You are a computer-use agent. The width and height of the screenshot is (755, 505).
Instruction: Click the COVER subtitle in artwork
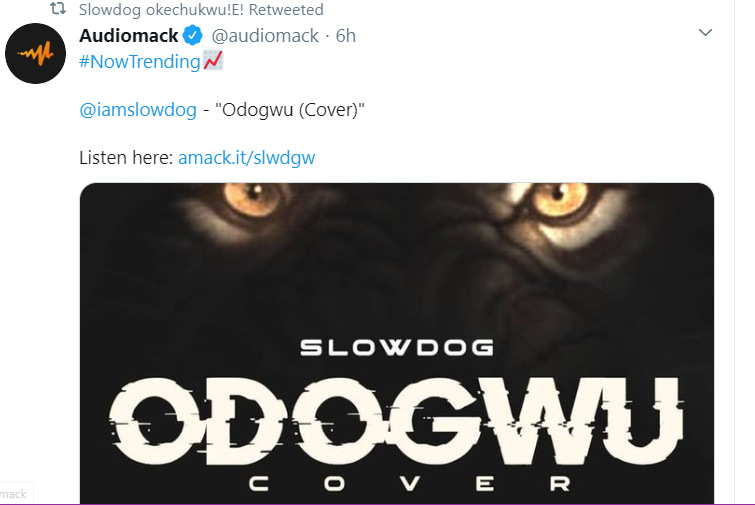pos(410,484)
